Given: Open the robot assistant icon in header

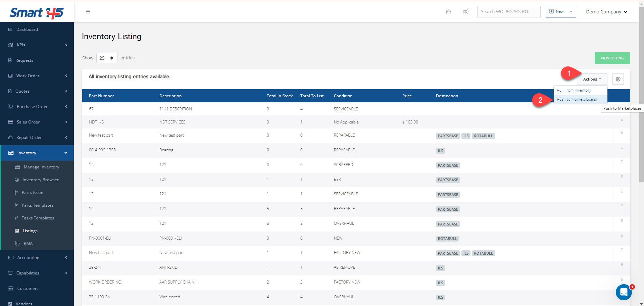Looking at the screenshot, I should [448, 12].
